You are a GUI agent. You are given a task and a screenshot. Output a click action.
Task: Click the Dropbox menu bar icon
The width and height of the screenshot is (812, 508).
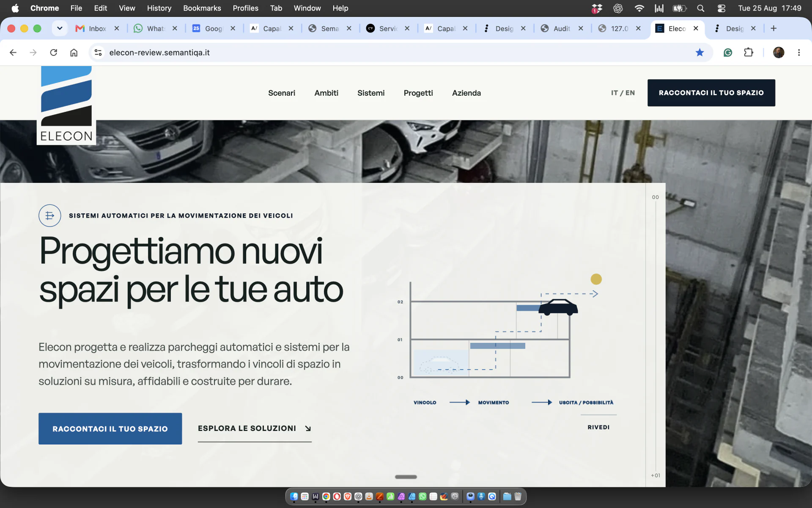[597, 8]
